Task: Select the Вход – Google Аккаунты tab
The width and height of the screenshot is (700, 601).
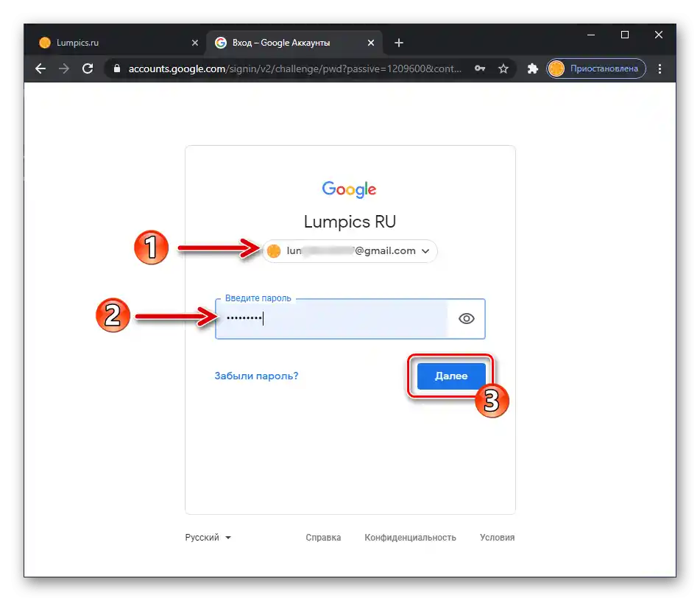Action: coord(294,43)
